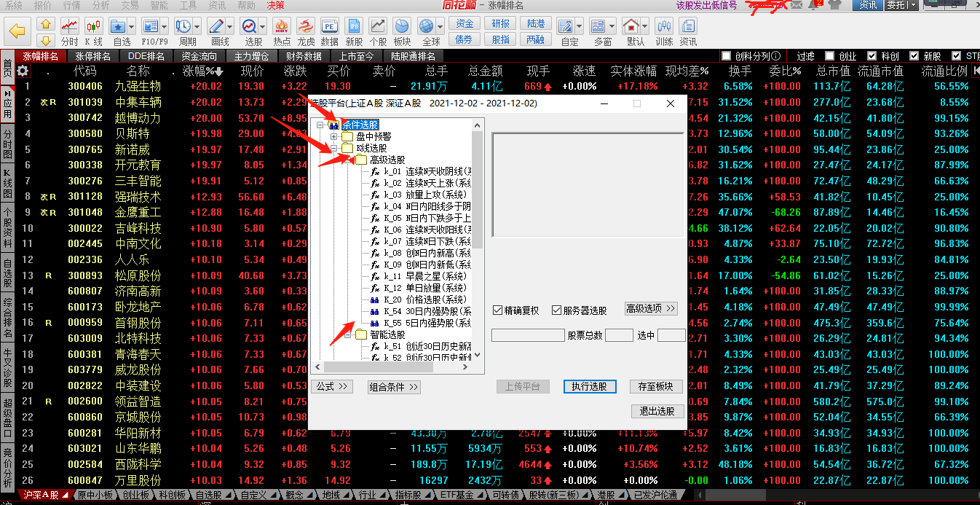Viewport: 980px width, 505px height.
Task: Click the page-down arrow icon
Action: click(x=45, y=41)
